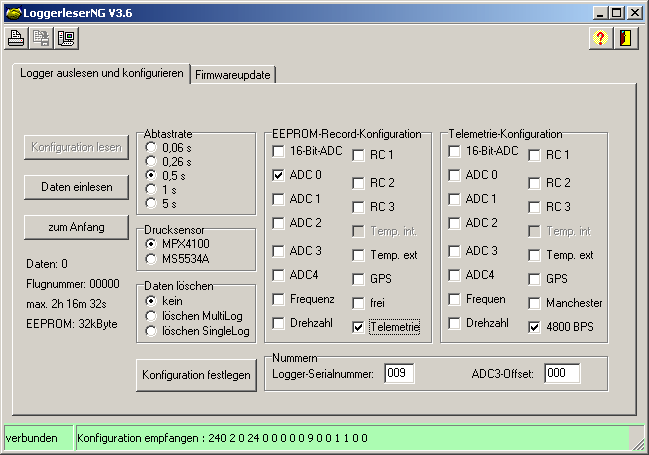Click the second toolbar icon for copying data
Viewport: 649px width, 455px height.
[x=42, y=39]
